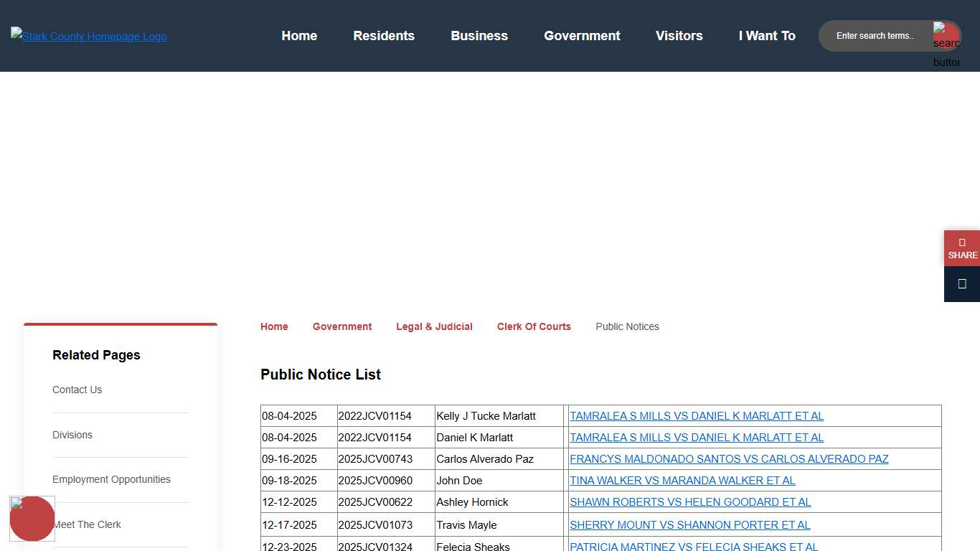Image resolution: width=980 pixels, height=551 pixels.
Task: Open Employment Opportunities related page
Action: click(111, 479)
